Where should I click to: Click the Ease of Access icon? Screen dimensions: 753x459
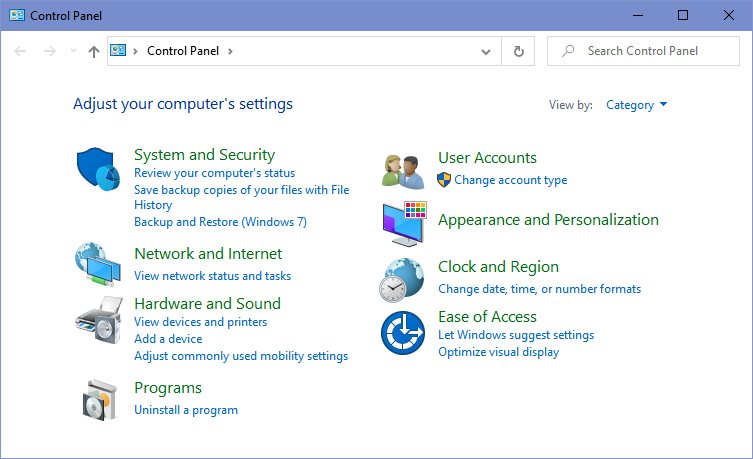(x=403, y=333)
